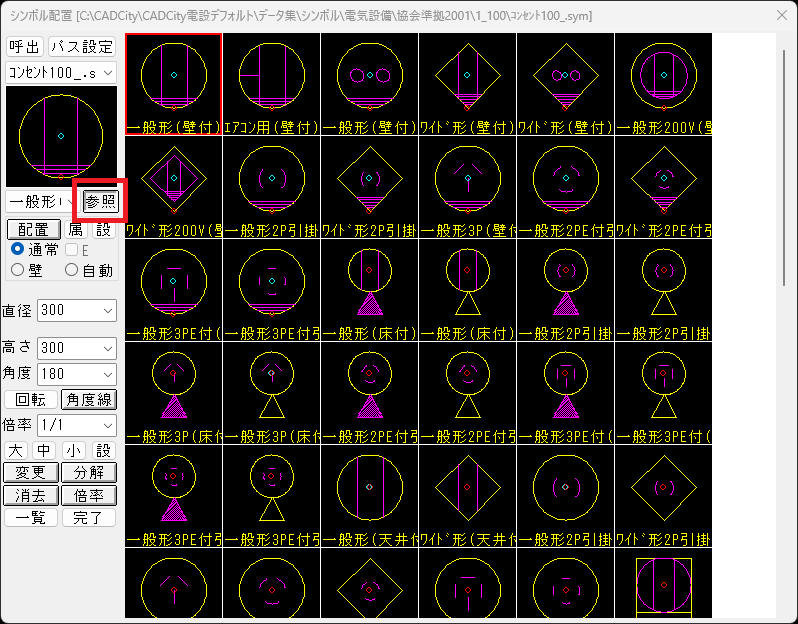Set thumbnail size with 小 button
This screenshot has height=624, width=798.
[74, 450]
